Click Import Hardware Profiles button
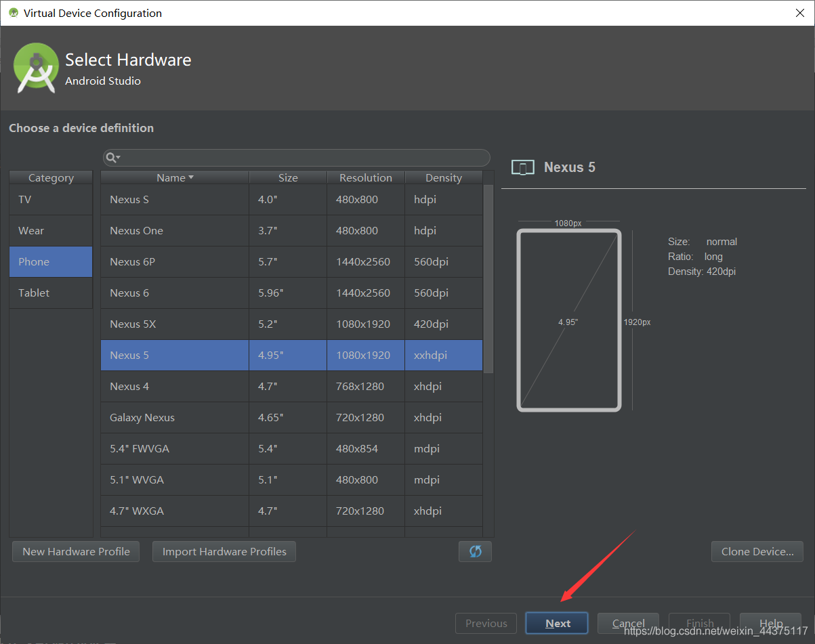The image size is (815, 644). click(x=224, y=551)
